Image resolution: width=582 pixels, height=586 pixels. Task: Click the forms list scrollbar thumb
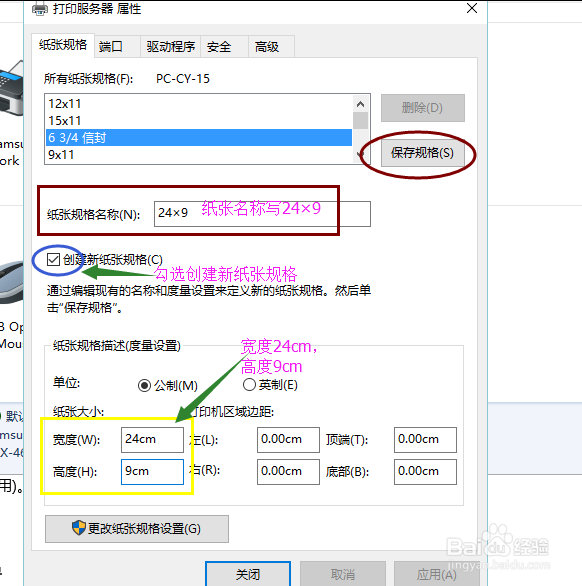tap(360, 121)
